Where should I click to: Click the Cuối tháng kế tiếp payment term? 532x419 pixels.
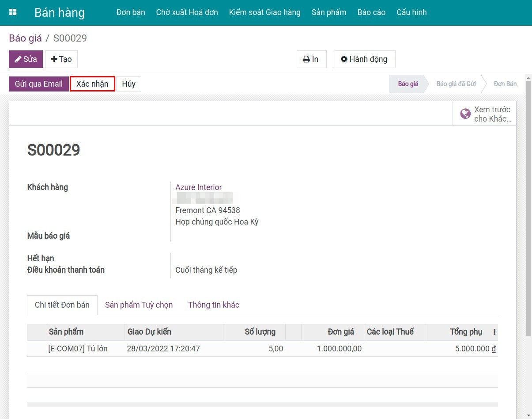[x=206, y=270]
